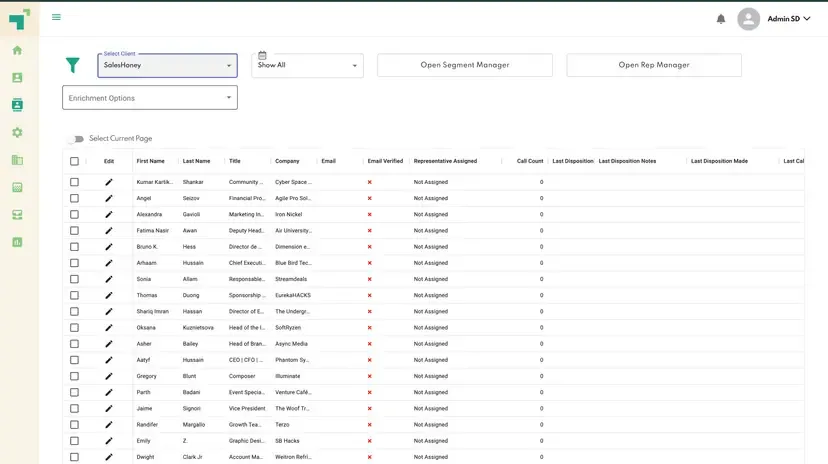Expand the Select Client dropdown
Image resolution: width=828 pixels, height=464 pixels.
[167, 65]
